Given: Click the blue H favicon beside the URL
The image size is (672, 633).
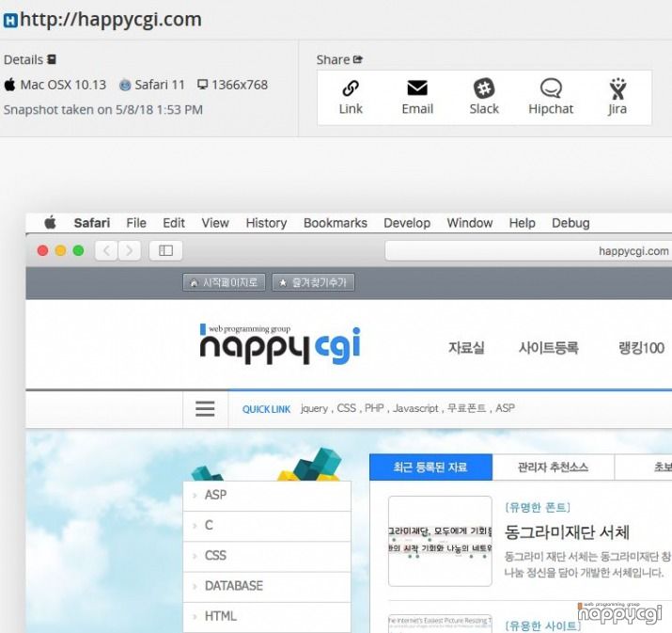Looking at the screenshot, I should 10,20.
